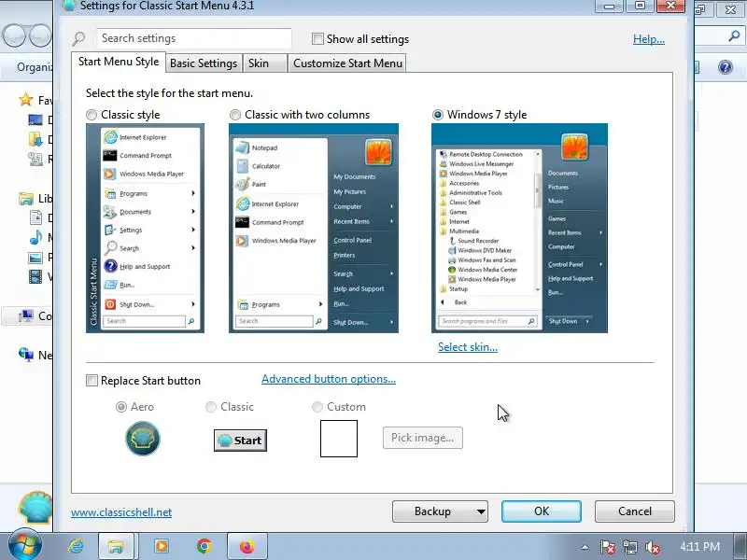The image size is (747, 560).
Task: Click the Network icon in Explorer sidebar
Action: (26, 355)
